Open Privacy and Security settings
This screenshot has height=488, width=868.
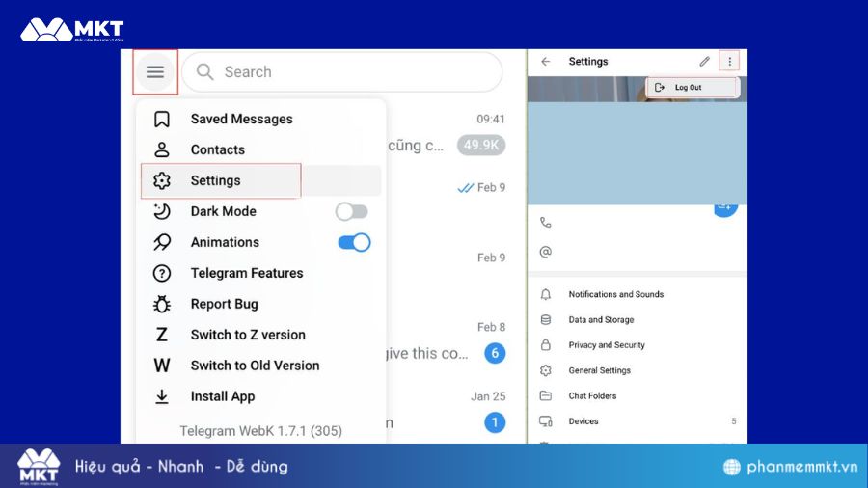coord(637,345)
